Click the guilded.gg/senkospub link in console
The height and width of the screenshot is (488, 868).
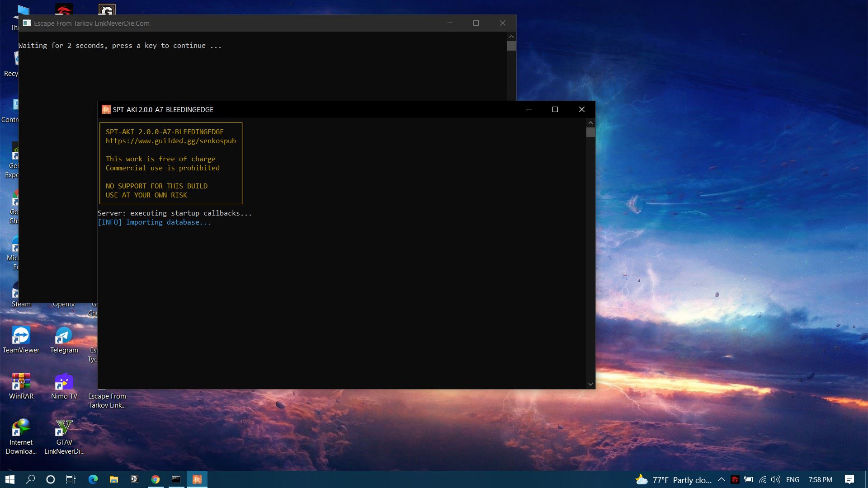click(170, 141)
